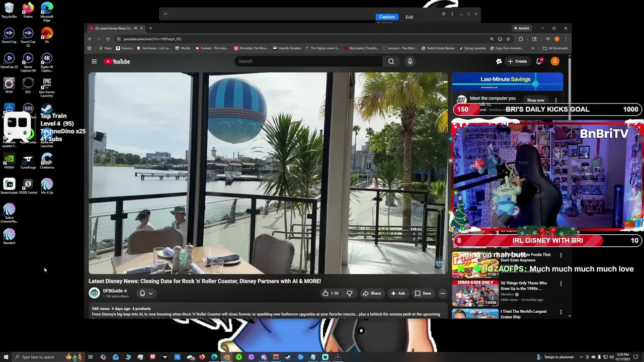Select the Latest Disney News browser tab
This screenshot has height=362, width=644.
click(113, 28)
